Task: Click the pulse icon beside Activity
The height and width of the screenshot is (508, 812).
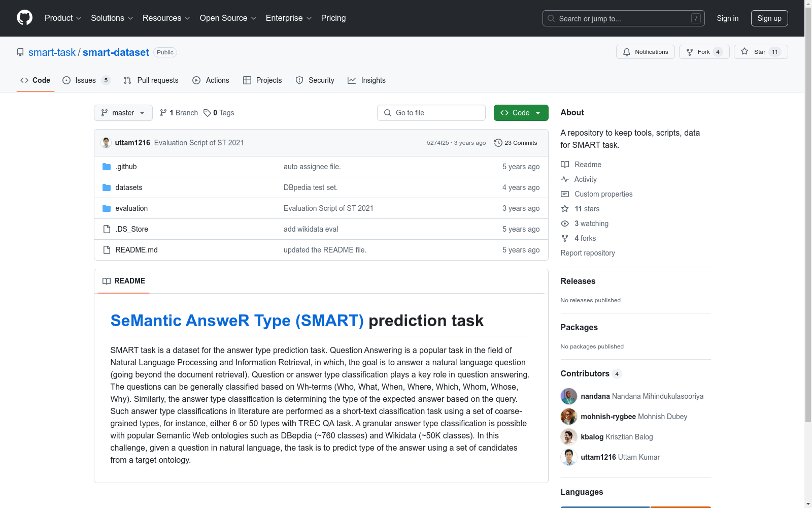Action: coord(565,179)
